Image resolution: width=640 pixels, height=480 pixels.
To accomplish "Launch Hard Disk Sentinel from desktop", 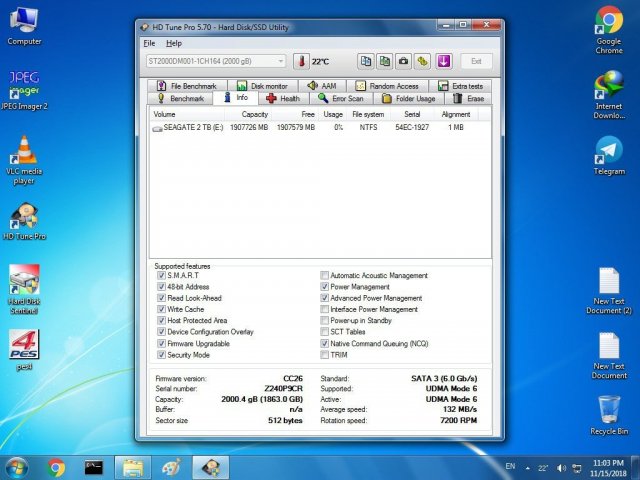I will (x=23, y=288).
